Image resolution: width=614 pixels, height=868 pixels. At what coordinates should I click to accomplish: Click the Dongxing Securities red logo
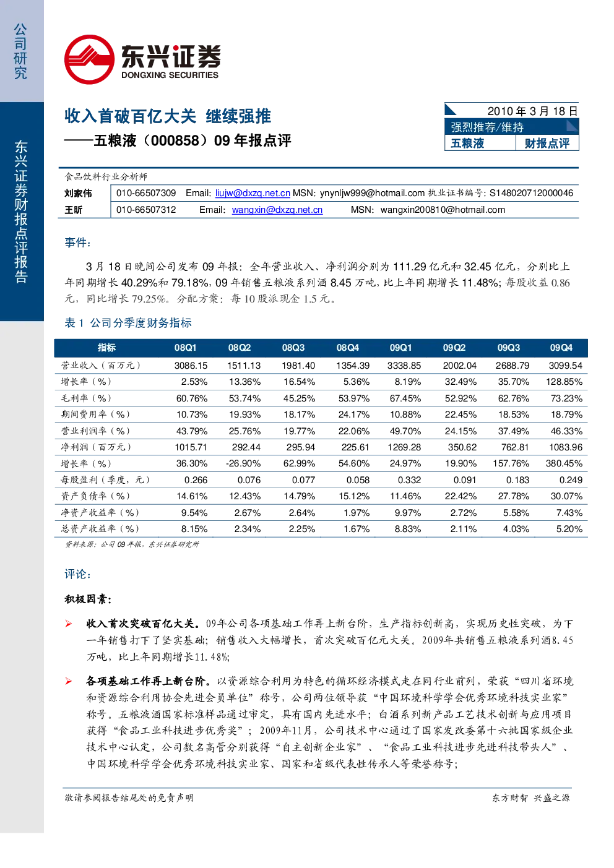(89, 59)
